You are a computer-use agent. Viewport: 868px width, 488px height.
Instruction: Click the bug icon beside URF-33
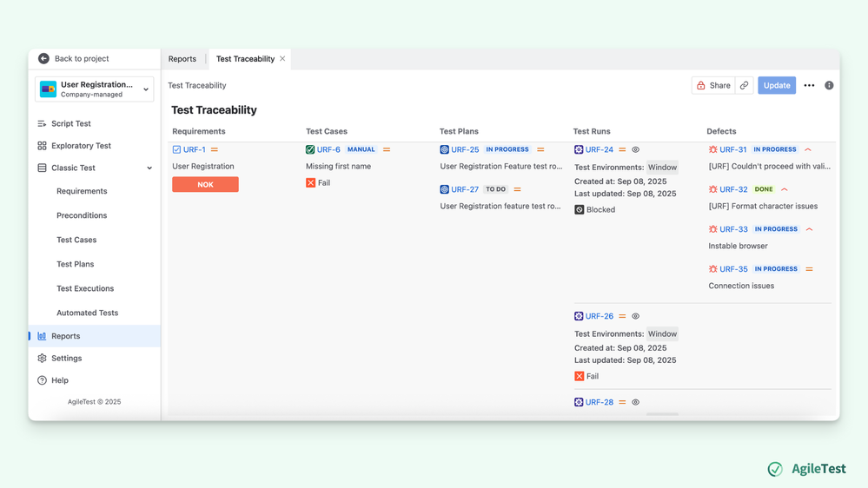(713, 229)
